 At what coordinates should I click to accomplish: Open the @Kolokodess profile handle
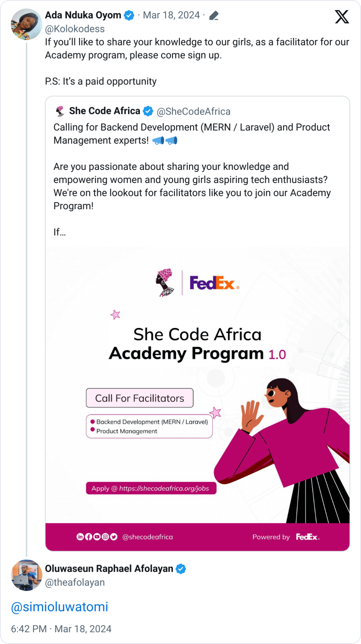(x=74, y=29)
